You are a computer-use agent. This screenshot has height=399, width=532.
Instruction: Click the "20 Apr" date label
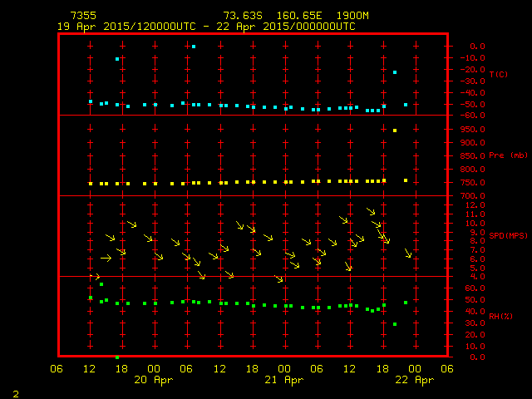click(154, 380)
